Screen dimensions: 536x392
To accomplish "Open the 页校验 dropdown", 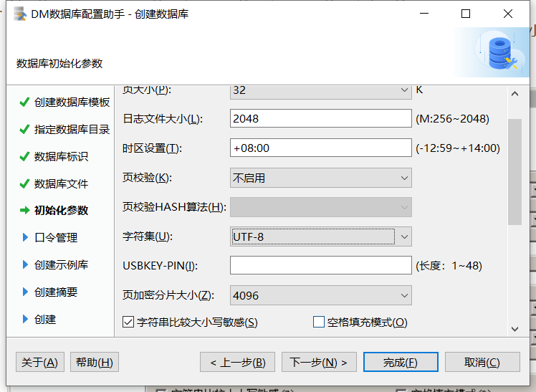I will [320, 178].
